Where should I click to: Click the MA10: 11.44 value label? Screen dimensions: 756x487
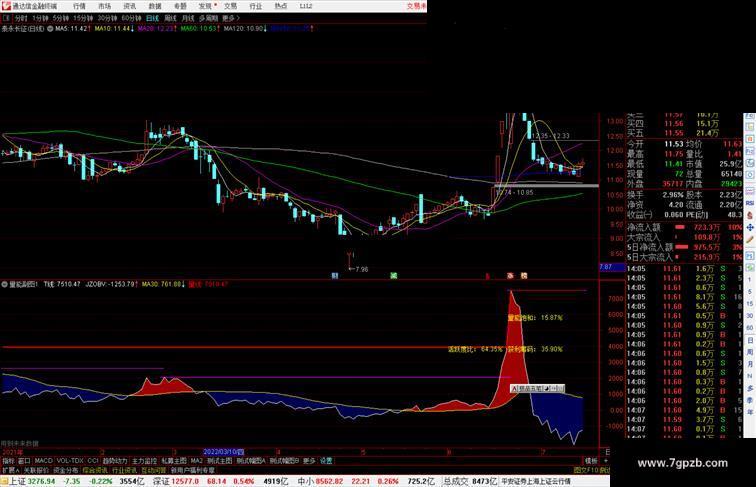[x=114, y=29]
